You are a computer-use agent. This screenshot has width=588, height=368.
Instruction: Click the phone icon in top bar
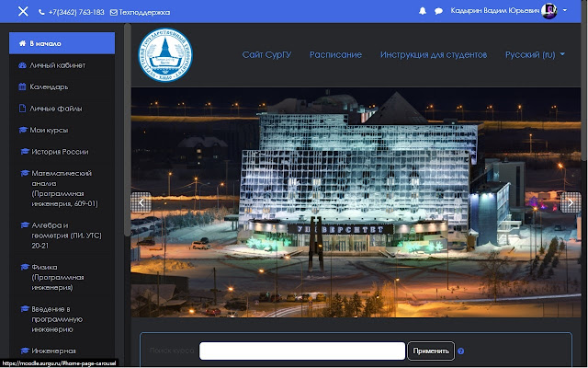41,12
